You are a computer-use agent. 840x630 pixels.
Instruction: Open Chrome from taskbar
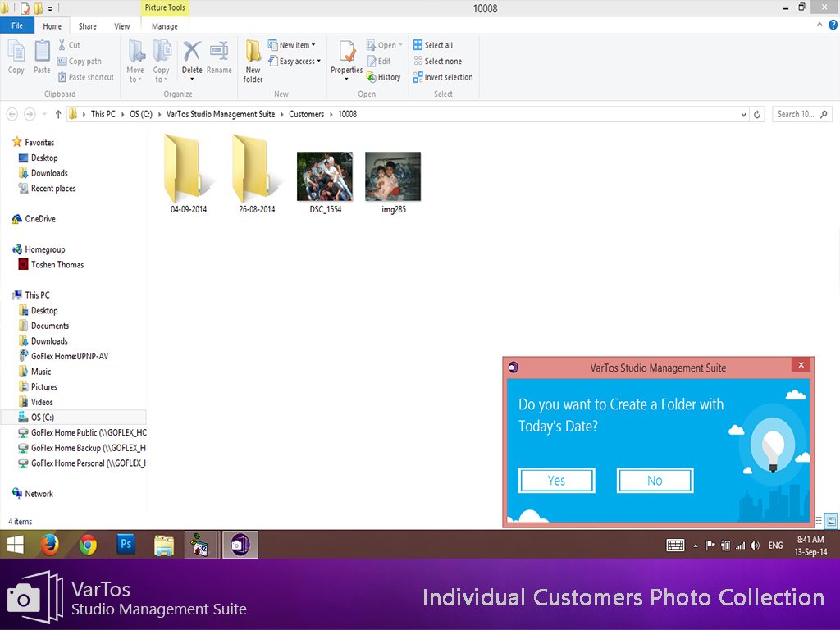tap(88, 545)
